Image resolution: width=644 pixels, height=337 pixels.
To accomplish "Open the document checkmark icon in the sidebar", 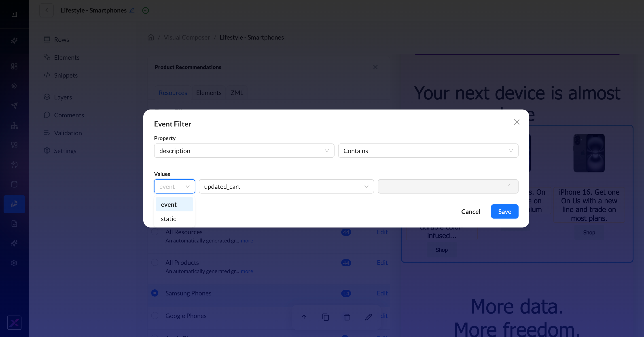I will point(14,223).
